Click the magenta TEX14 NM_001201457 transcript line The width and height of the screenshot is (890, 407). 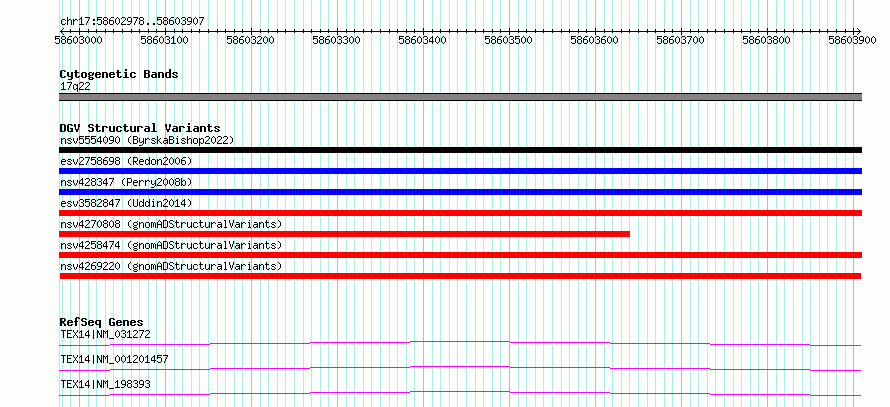click(460, 368)
